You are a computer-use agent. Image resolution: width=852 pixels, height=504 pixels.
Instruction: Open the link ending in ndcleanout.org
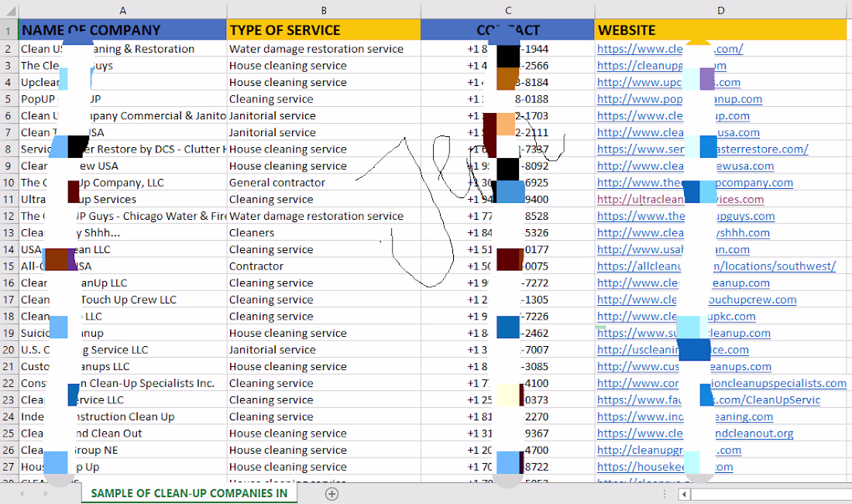(695, 434)
